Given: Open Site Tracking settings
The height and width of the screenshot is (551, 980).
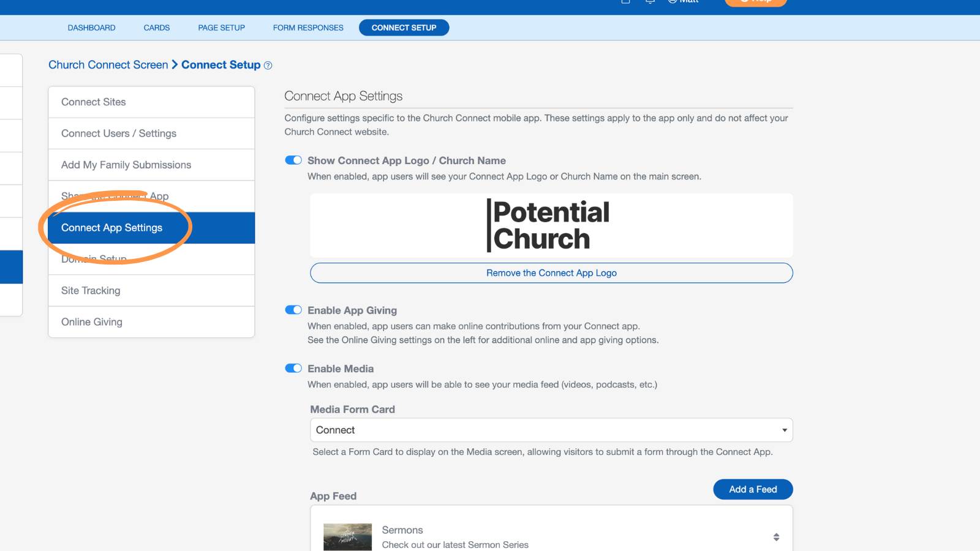Looking at the screenshot, I should [x=151, y=291].
